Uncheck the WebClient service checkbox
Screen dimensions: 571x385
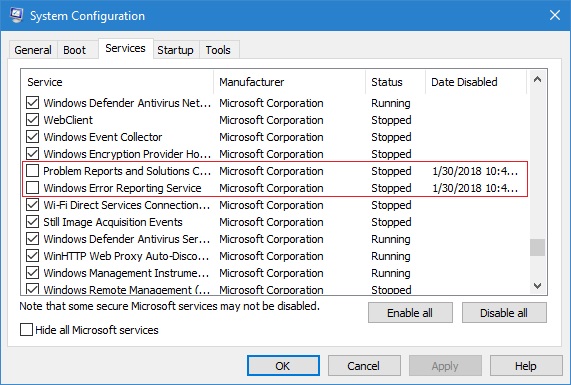click(32, 120)
